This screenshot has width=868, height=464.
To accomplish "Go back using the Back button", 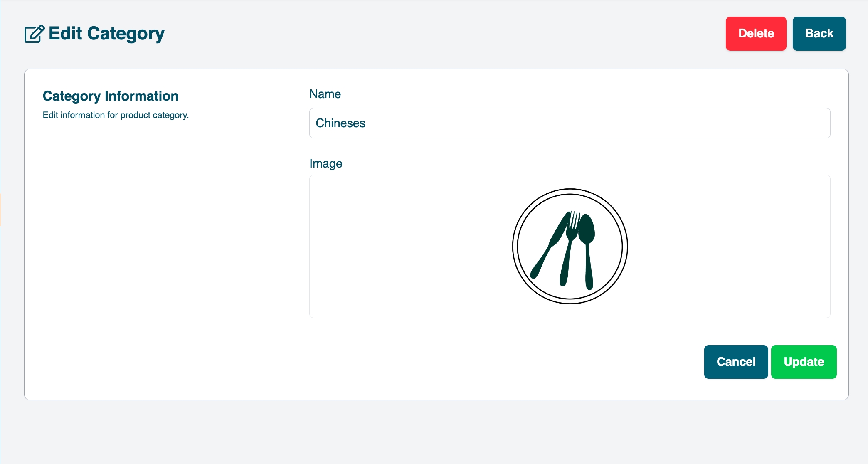I will coord(819,34).
